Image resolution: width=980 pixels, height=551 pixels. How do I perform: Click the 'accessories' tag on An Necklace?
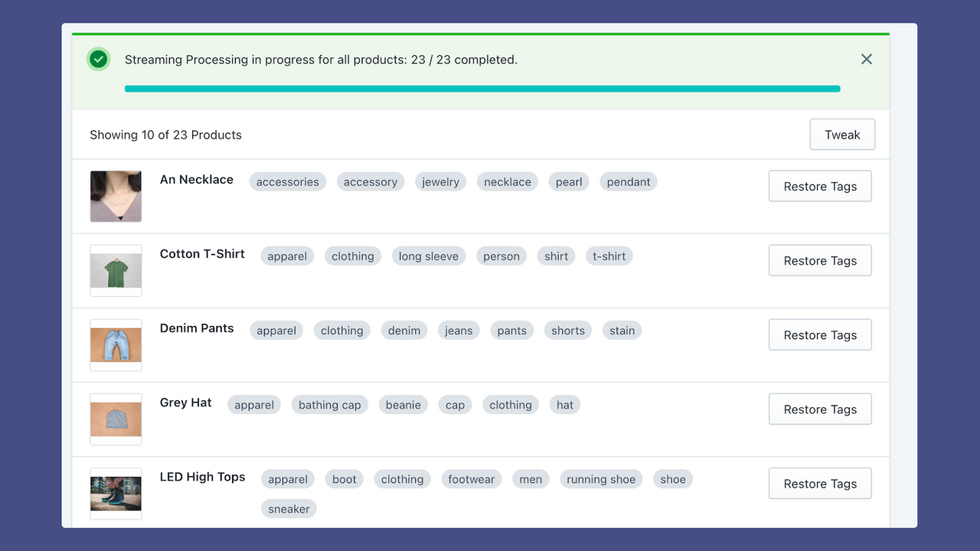(x=288, y=181)
